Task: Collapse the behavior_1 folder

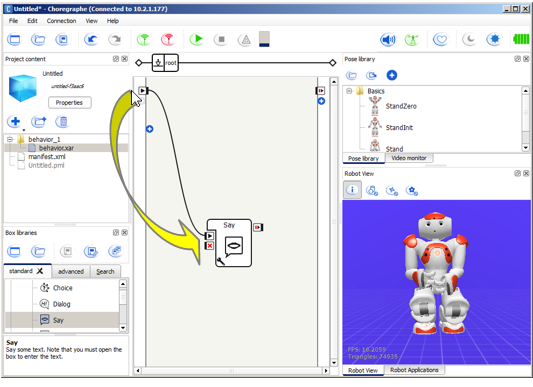Action: [10, 139]
